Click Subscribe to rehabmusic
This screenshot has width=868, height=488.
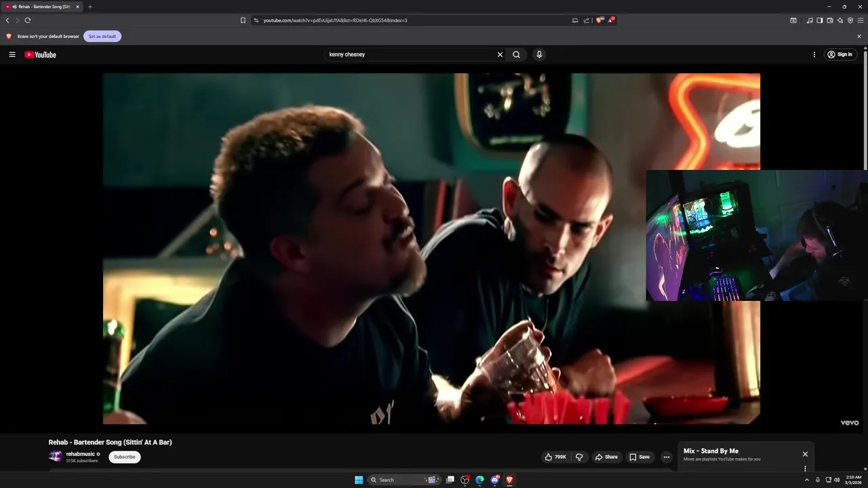pos(125,457)
